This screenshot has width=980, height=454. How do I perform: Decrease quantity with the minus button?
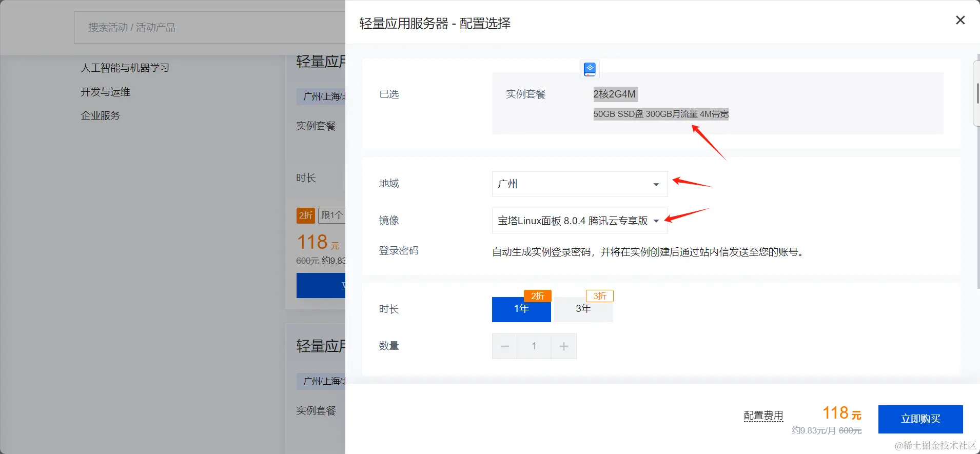[x=504, y=346]
